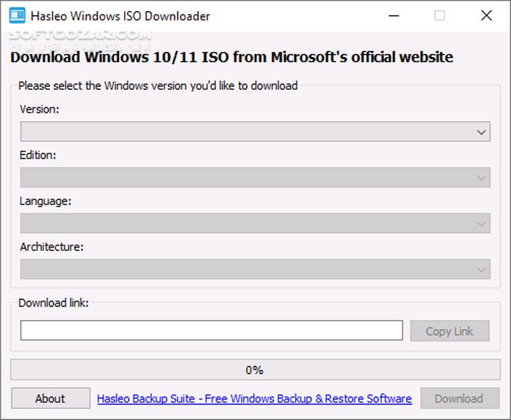Click the window title text
Screen dimensions: 511x420
coord(120,16)
